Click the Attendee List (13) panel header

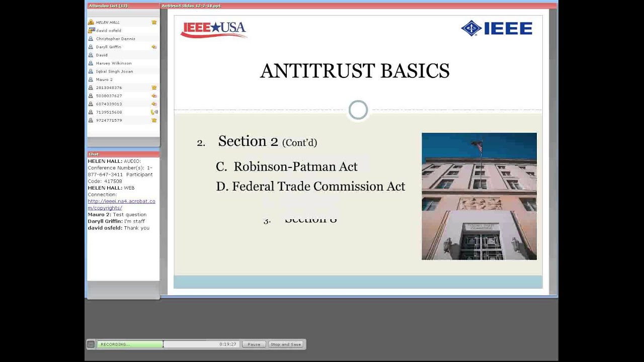(x=123, y=6)
